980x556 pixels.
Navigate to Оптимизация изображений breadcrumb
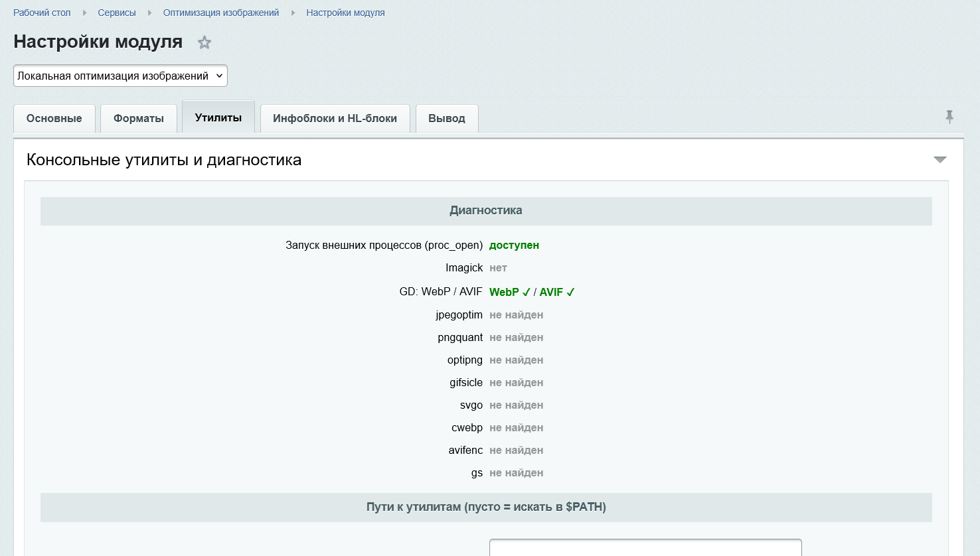click(221, 13)
